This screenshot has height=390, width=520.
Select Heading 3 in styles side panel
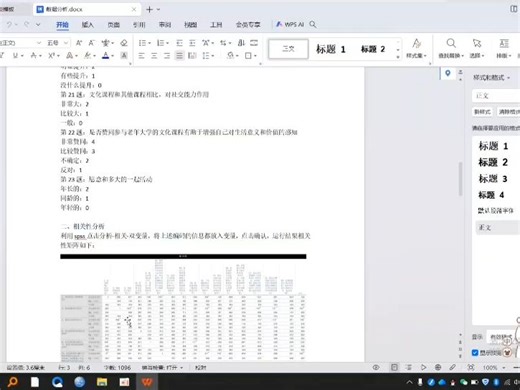493,179
